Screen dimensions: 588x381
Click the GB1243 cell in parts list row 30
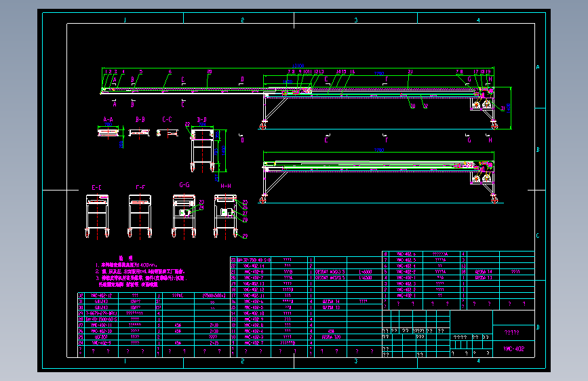101,308
